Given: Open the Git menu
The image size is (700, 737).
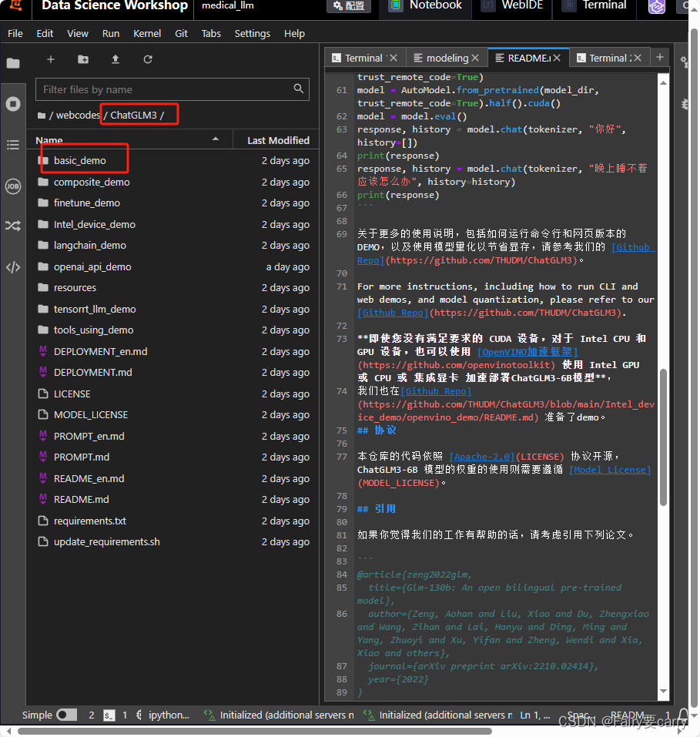Looking at the screenshot, I should coord(181,34).
